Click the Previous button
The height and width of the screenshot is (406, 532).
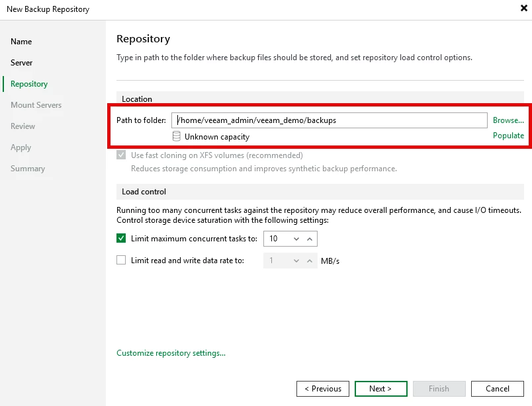323,389
